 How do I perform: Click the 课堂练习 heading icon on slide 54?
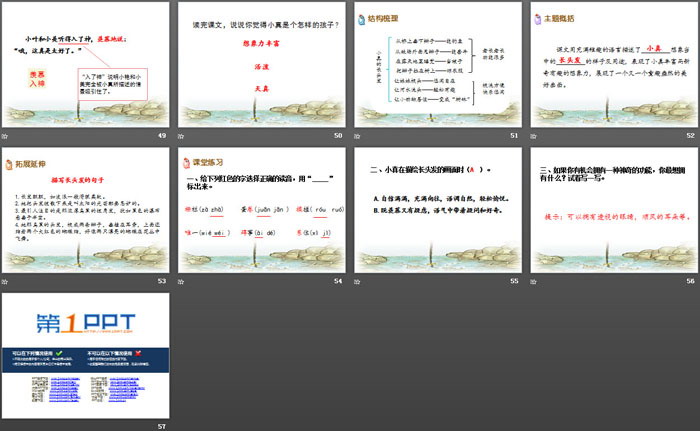[187, 163]
